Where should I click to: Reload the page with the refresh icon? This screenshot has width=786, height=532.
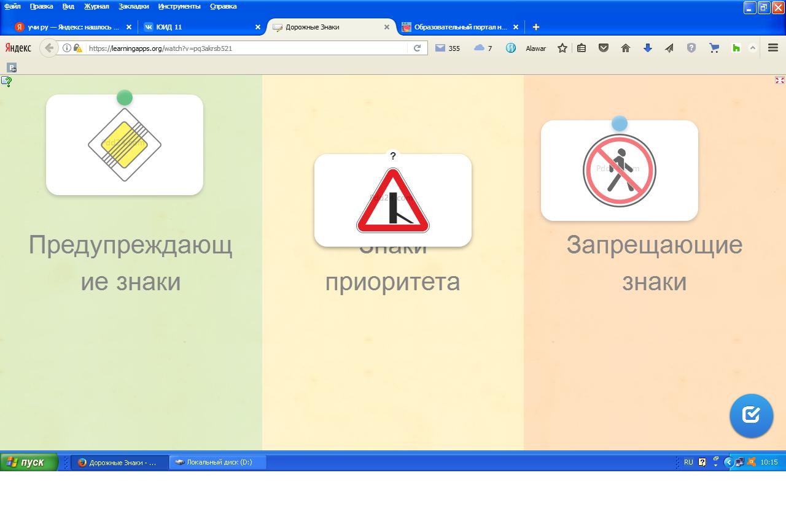coord(417,48)
